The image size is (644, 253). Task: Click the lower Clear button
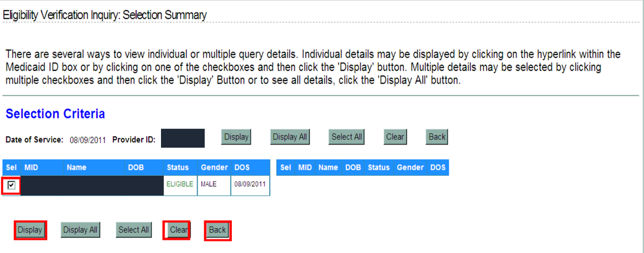tap(178, 230)
